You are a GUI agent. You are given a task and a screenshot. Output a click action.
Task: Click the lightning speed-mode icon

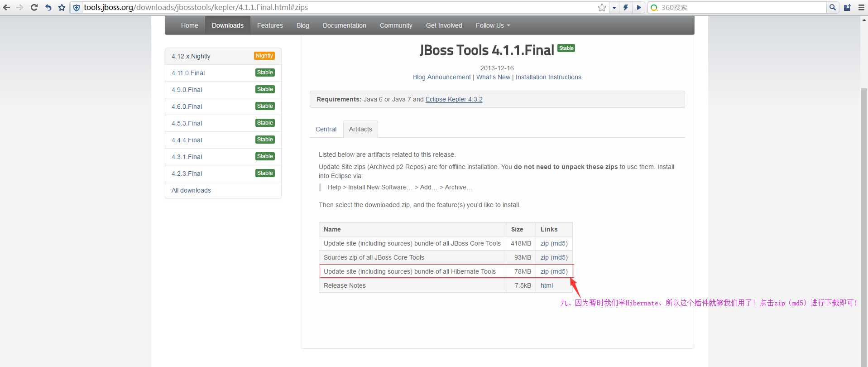pos(626,7)
